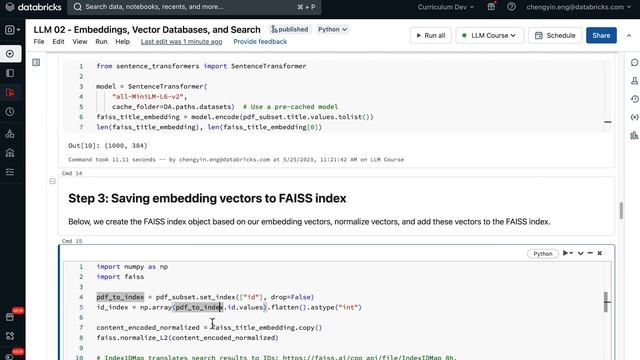Click the Schedule button
This screenshot has height=360, width=640.
555,36
